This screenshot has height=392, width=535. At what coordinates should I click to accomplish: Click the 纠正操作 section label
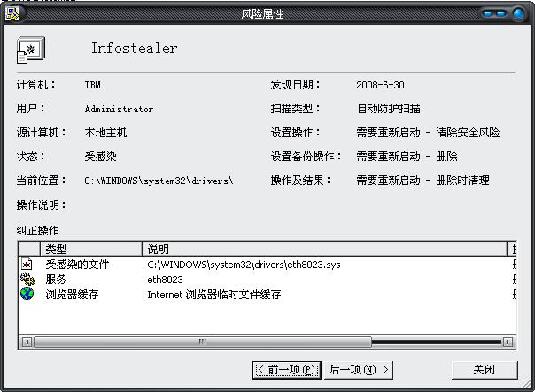(x=37, y=231)
